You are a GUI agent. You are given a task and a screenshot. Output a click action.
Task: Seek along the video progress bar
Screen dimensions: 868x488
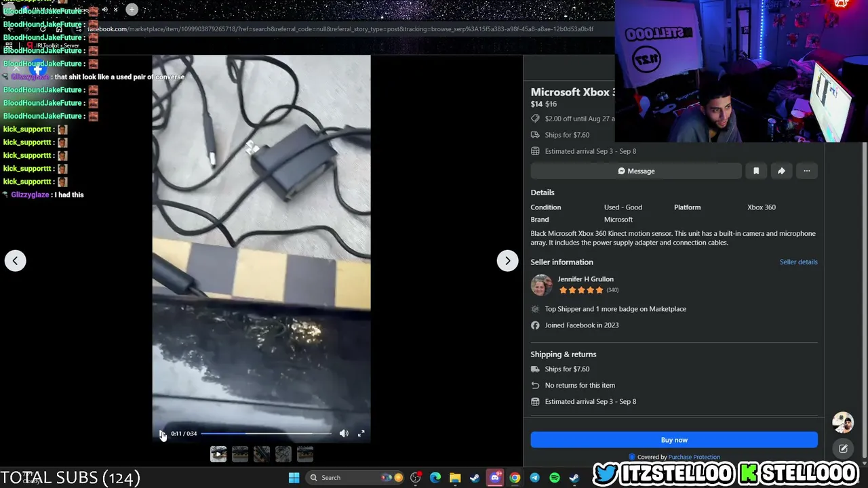266,434
